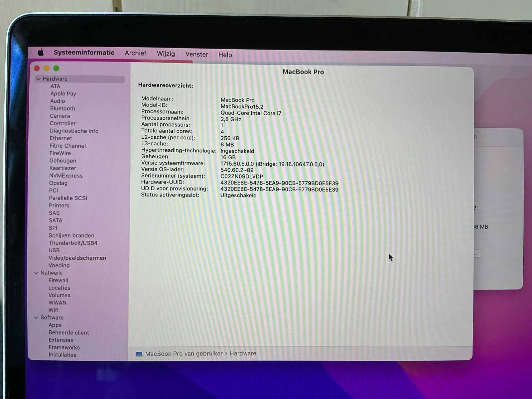The image size is (532, 399).
Task: Click the firmware version '1715.60.5.0.0'
Action: tap(237, 164)
